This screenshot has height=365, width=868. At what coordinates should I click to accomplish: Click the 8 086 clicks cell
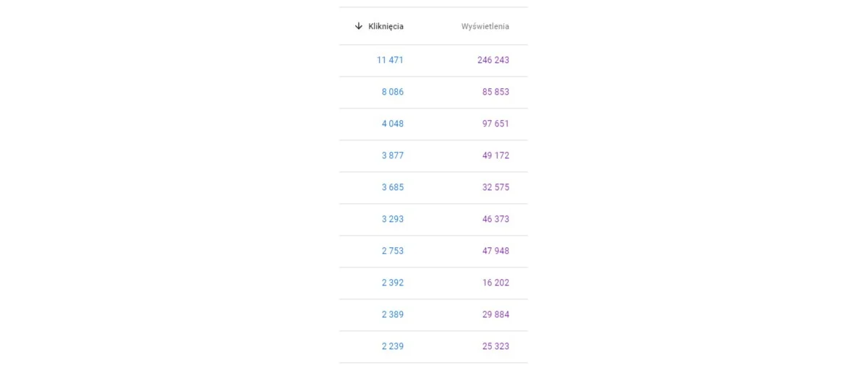393,92
